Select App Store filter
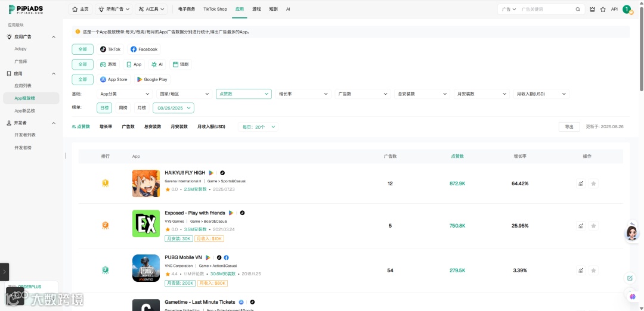 point(114,80)
